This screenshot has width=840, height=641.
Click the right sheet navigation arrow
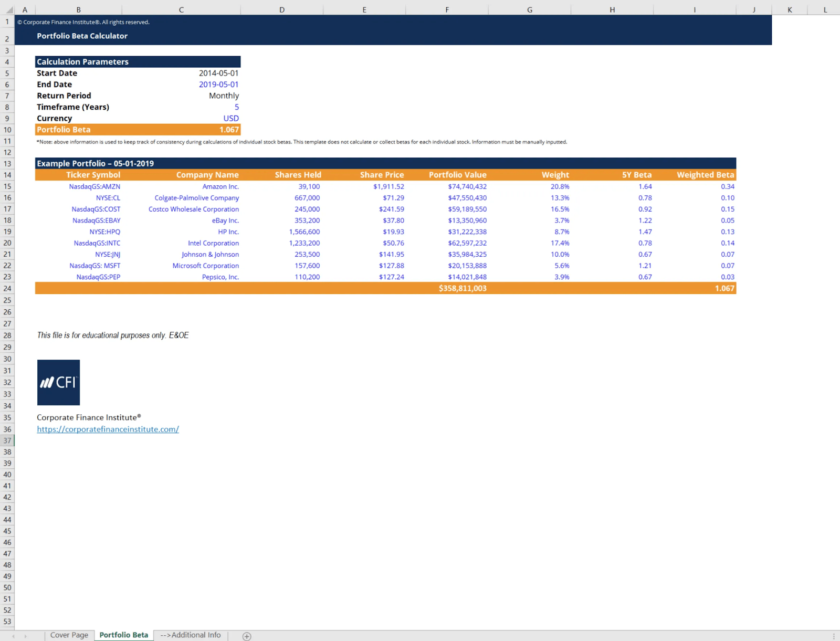pos(25,636)
